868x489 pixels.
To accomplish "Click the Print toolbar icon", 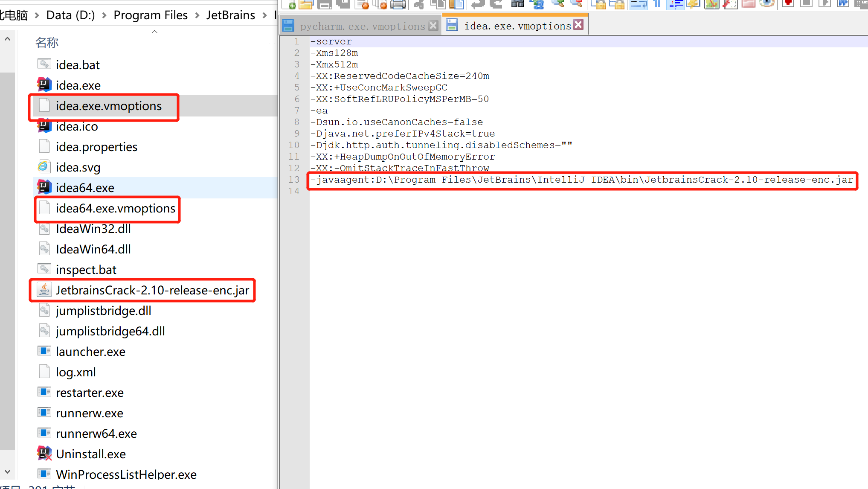I will pos(398,4).
